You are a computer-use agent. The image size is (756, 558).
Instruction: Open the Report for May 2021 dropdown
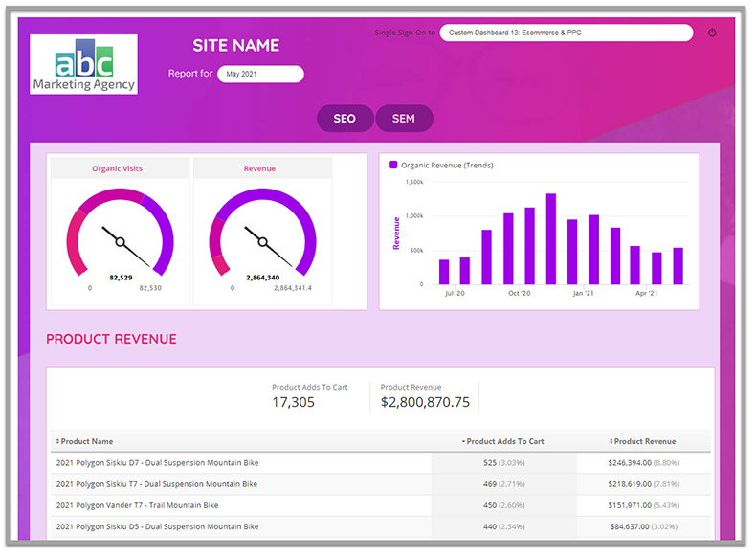(259, 74)
